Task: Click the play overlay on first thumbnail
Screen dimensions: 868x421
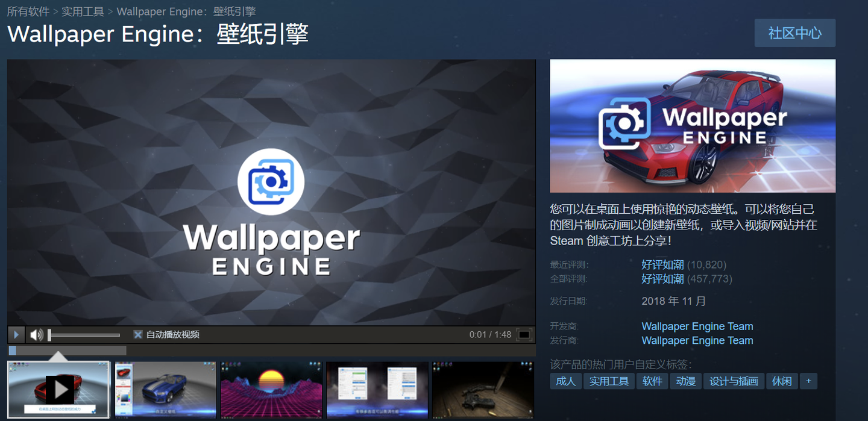Action: [58, 388]
